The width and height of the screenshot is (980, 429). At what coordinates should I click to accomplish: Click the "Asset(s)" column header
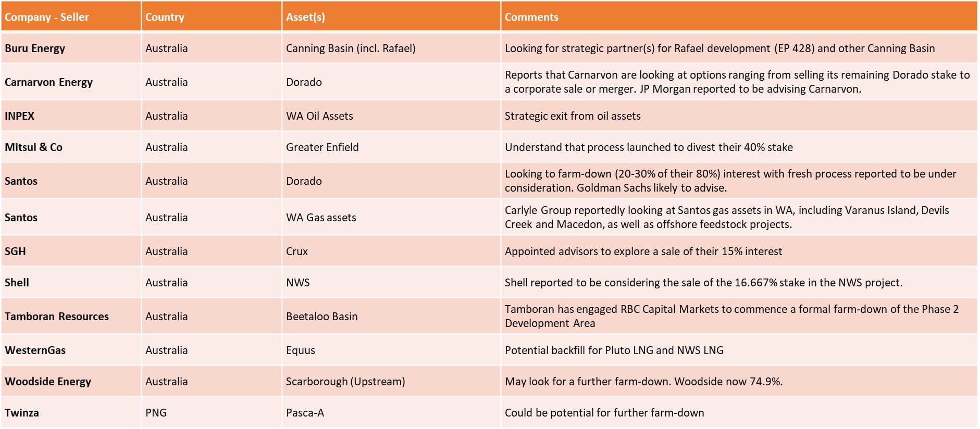point(305,17)
